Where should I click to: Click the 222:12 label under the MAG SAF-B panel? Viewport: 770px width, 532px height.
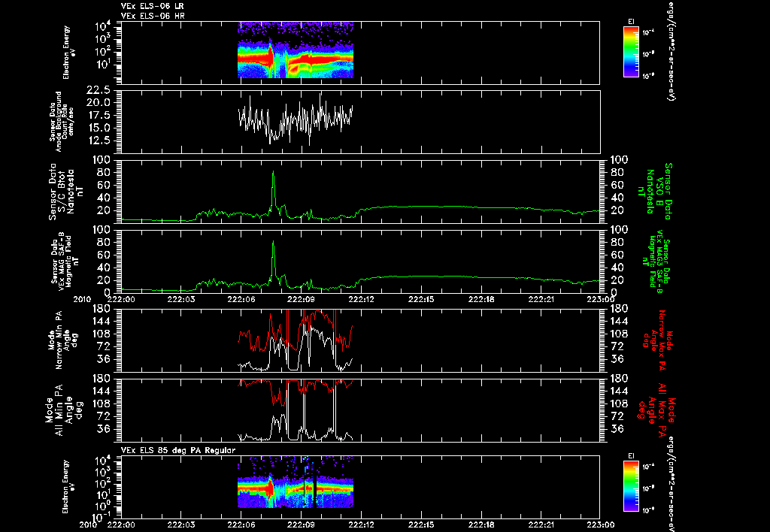tap(361, 299)
